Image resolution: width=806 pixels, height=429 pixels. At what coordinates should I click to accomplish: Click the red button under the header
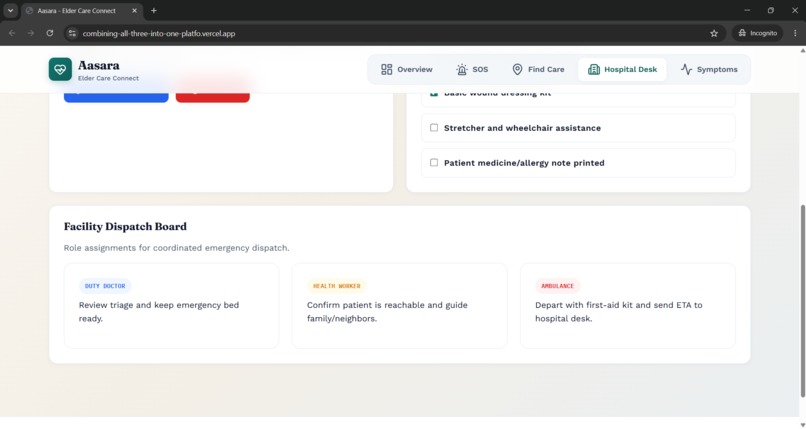pyautogui.click(x=213, y=97)
